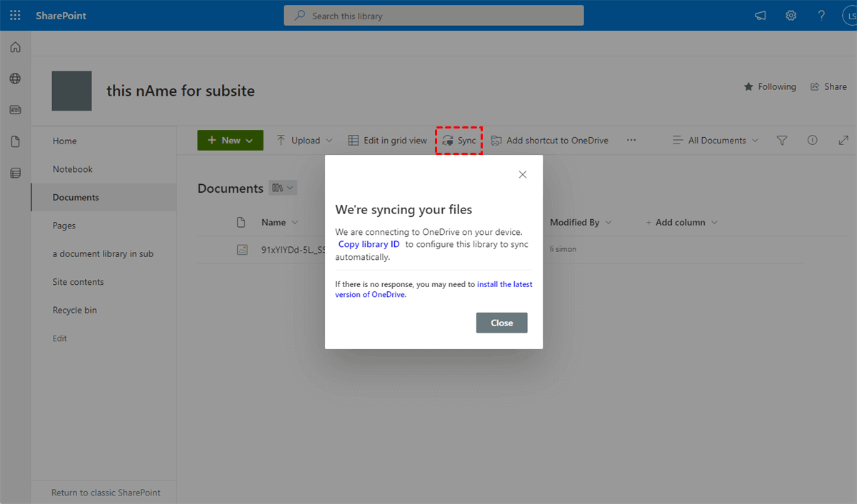Click Close in the syncing dialog

(501, 322)
